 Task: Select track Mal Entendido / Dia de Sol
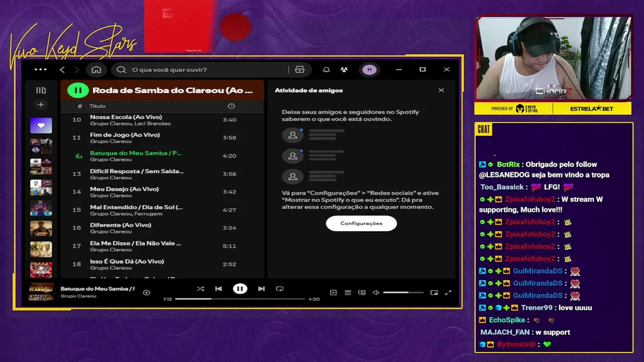162,210
